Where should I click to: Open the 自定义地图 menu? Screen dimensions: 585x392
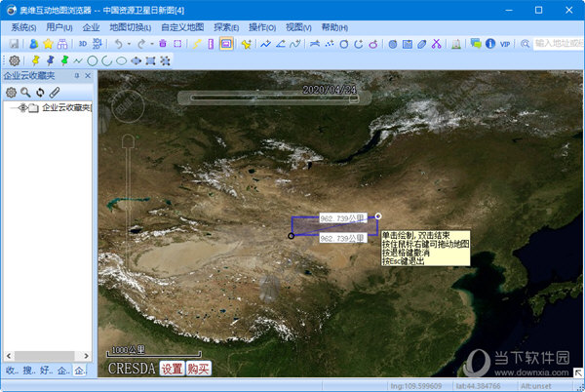pos(182,27)
